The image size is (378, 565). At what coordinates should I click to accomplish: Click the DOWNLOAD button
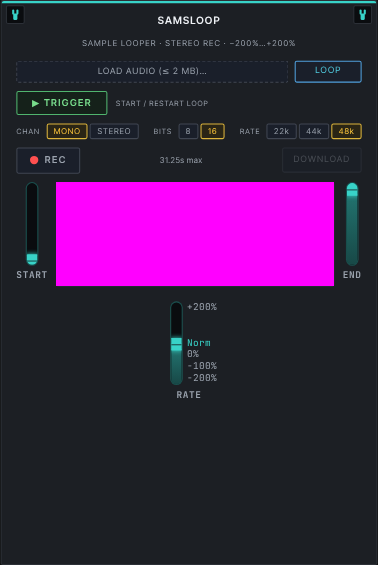[x=321, y=160]
